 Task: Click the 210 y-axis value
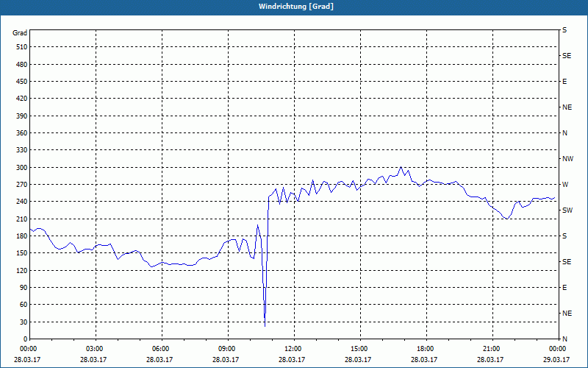(x=22, y=219)
